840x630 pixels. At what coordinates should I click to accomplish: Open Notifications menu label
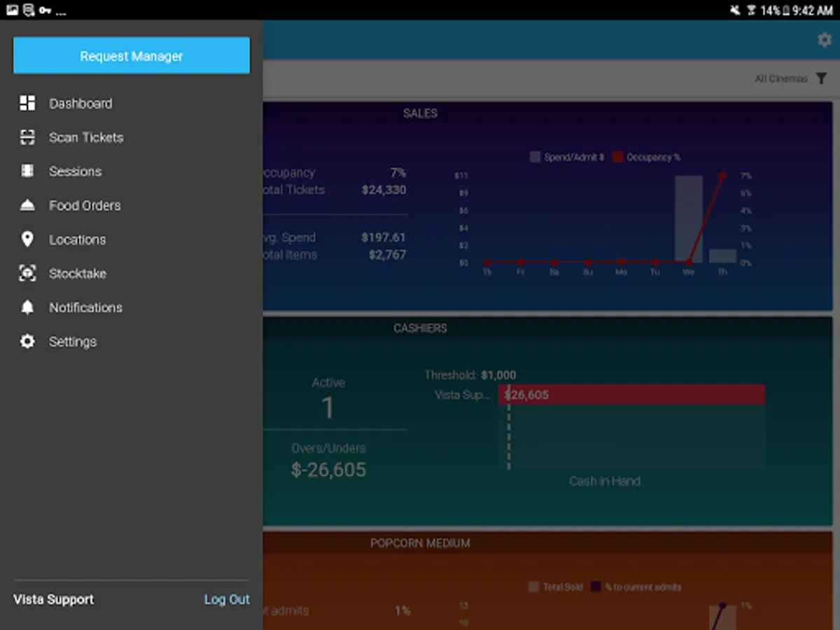tap(85, 307)
